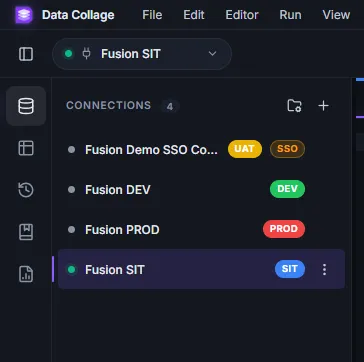Click the green DEV badge
The image size is (364, 362).
287,189
